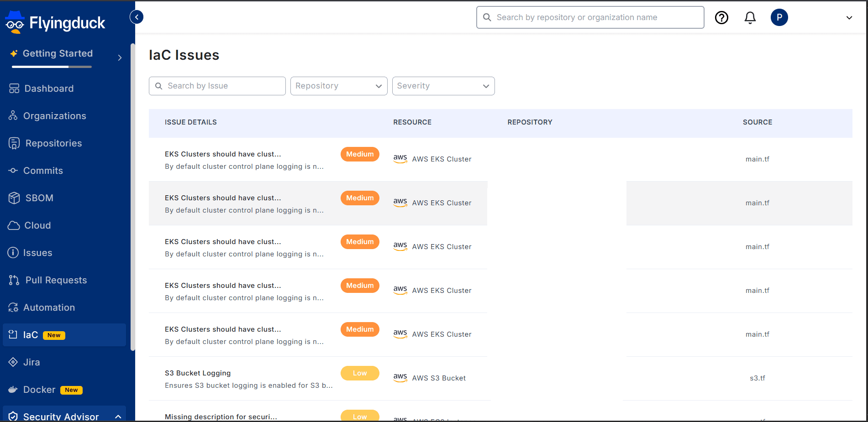868x422 pixels.
Task: Go to the Cloud section
Action: [x=37, y=225]
